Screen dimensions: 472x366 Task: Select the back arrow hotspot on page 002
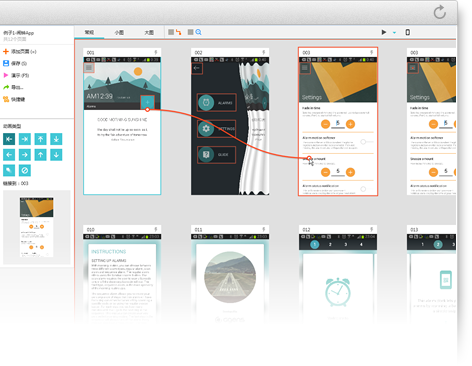pos(197,68)
